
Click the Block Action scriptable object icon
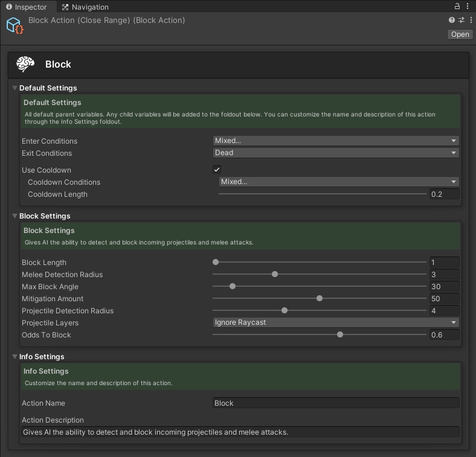click(x=14, y=26)
